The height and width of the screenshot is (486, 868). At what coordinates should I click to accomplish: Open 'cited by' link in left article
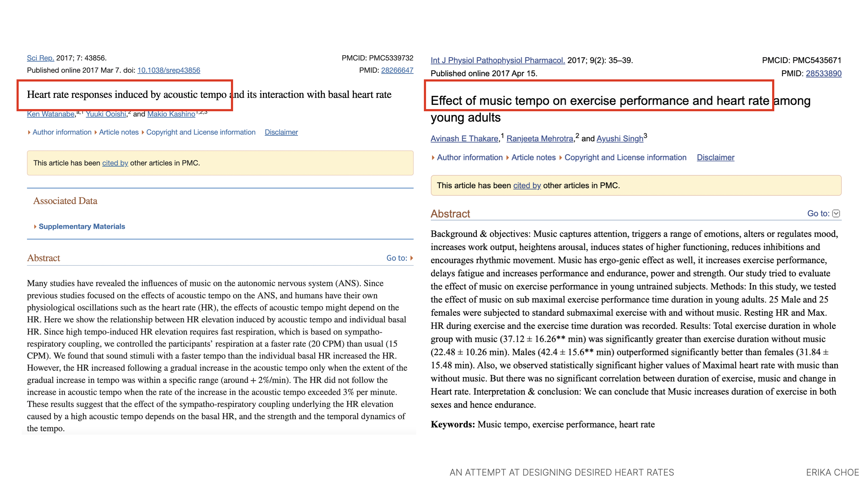115,163
